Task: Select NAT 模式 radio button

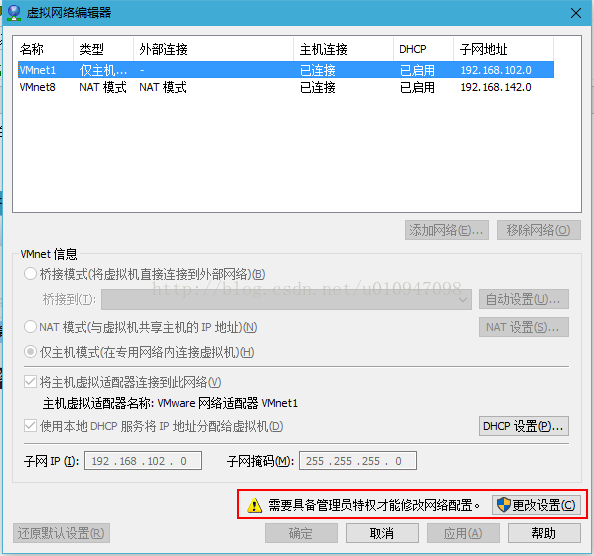Action: coord(30,326)
